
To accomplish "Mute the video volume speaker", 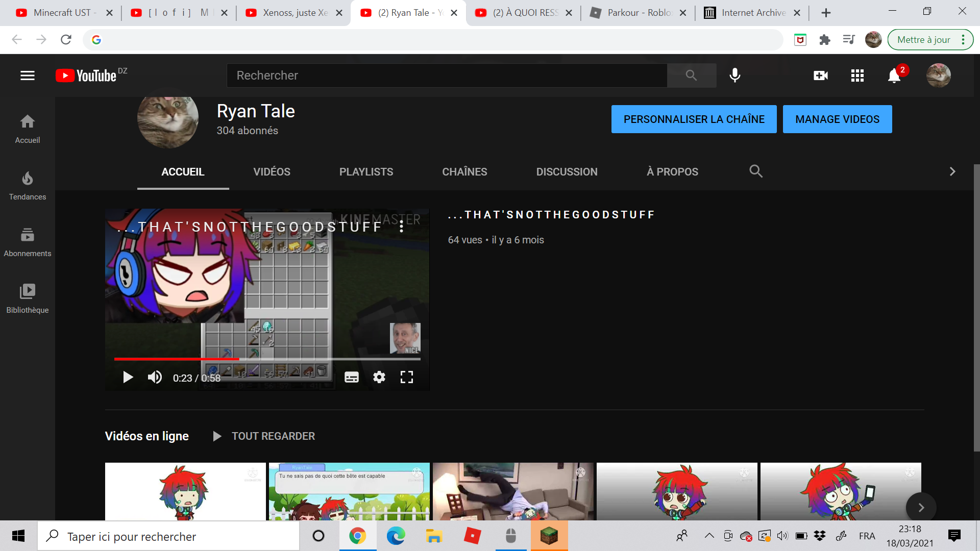I will pos(155,377).
